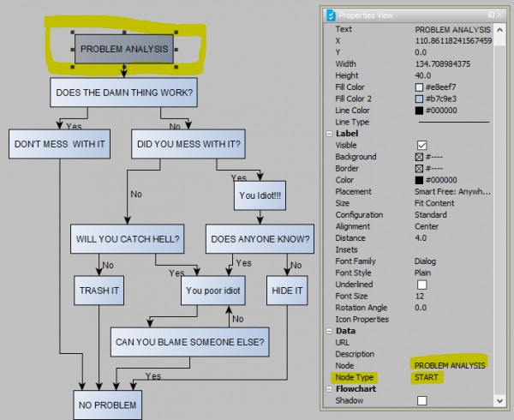Click the Properties View panel icon

click(x=331, y=15)
